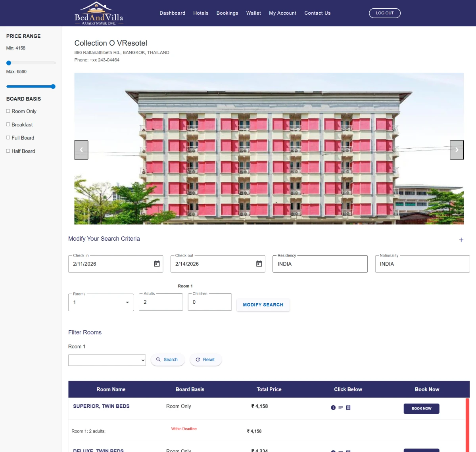Image resolution: width=476 pixels, height=452 pixels.
Task: Click the maximum price slider handle
Action: (x=53, y=86)
